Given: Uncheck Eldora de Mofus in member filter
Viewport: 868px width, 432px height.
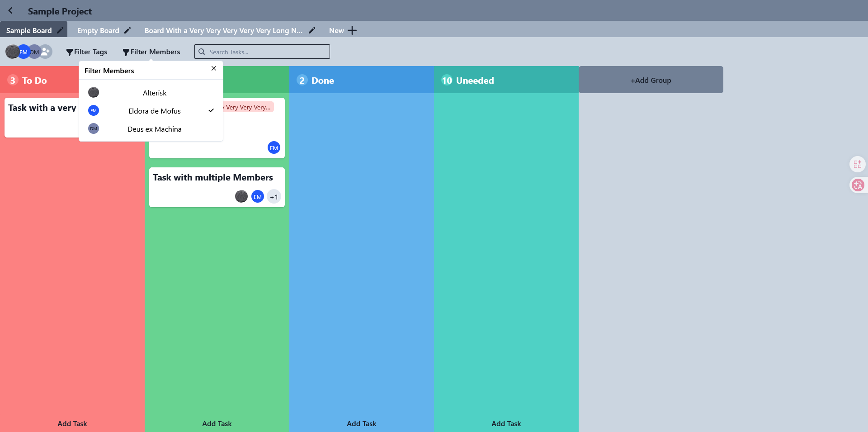Looking at the screenshot, I should (x=151, y=111).
